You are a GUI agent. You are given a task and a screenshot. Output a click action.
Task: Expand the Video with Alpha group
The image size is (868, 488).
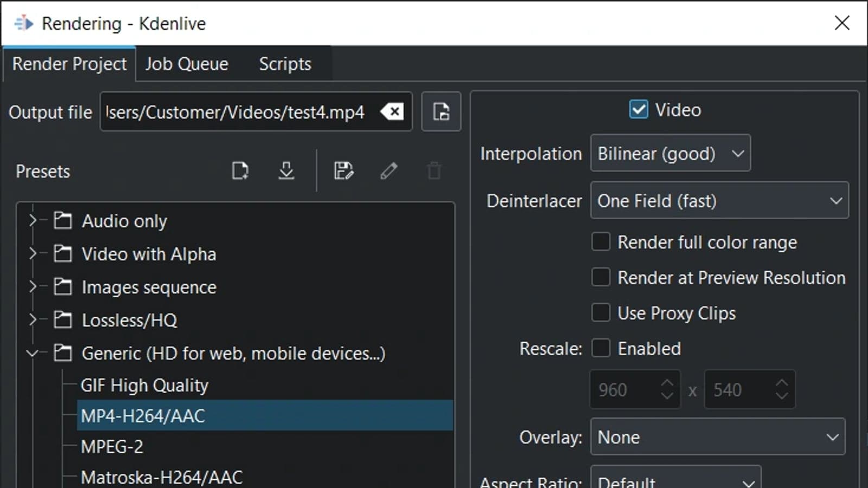(x=32, y=254)
